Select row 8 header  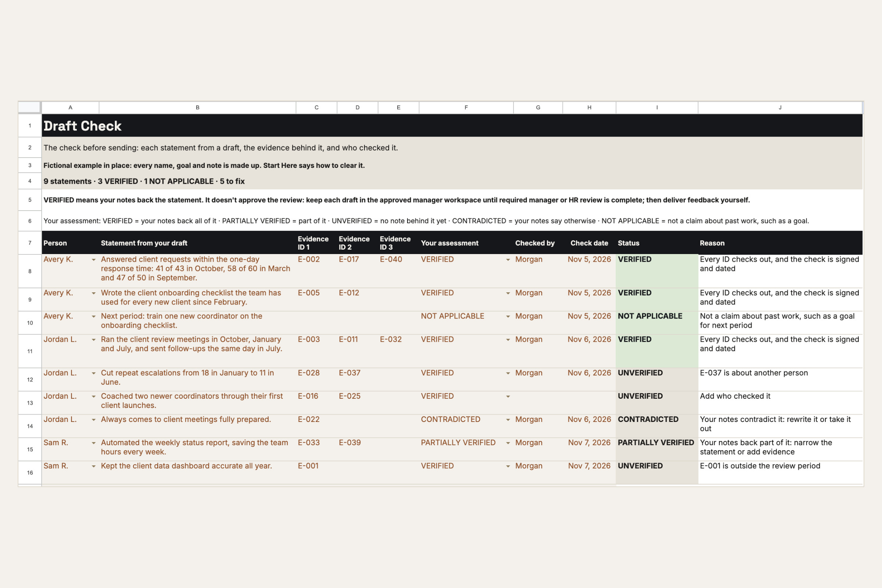(30, 271)
